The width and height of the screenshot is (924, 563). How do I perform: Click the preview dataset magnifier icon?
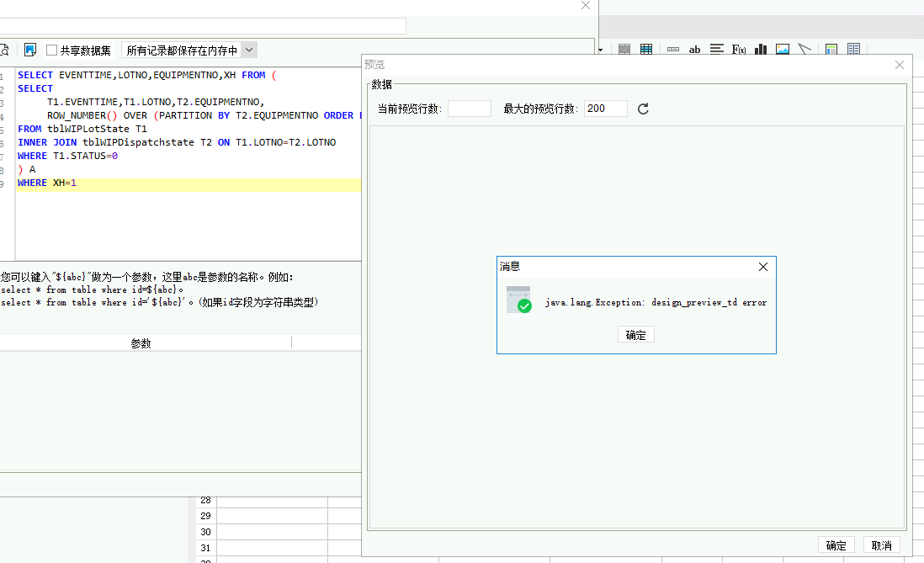tap(3, 50)
